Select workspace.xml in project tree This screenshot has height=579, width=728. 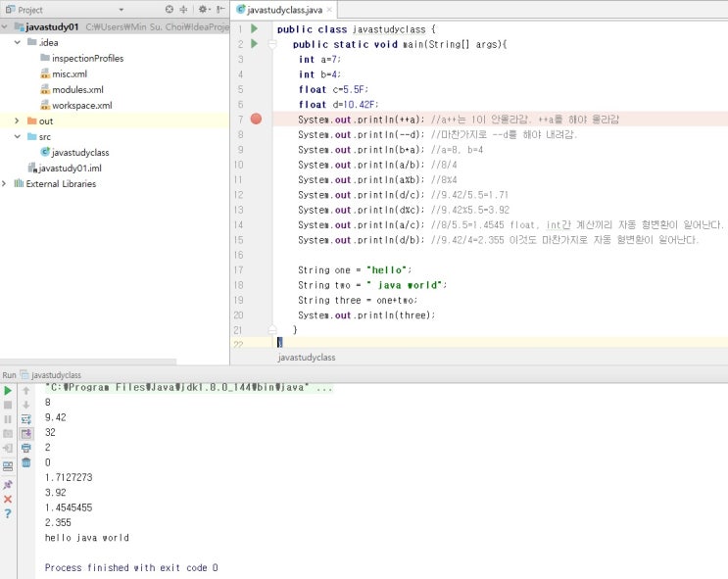click(x=82, y=105)
